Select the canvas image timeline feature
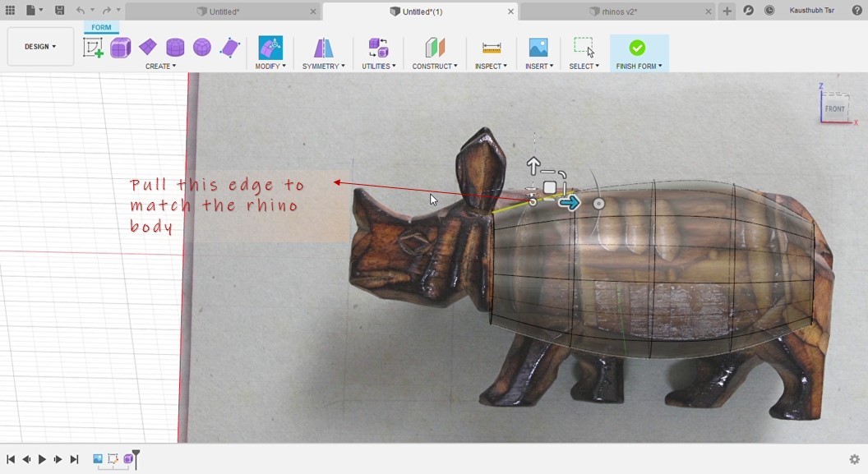The height and width of the screenshot is (474, 868). coord(98,458)
